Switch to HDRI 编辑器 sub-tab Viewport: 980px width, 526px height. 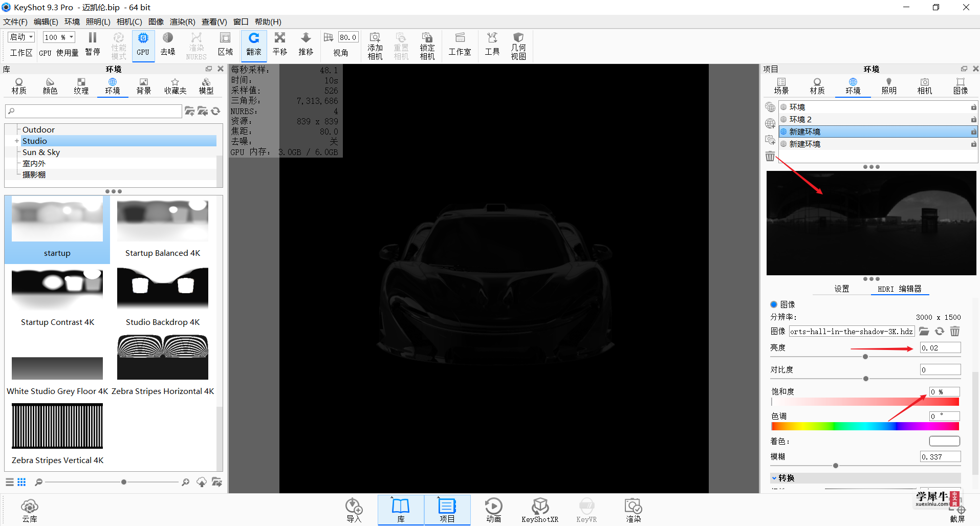pos(900,289)
